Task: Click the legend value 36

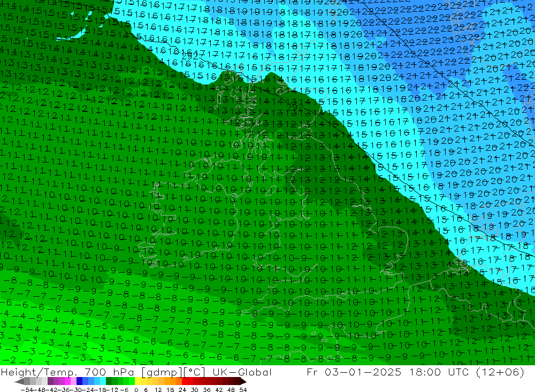Action: pyautogui.click(x=207, y=390)
